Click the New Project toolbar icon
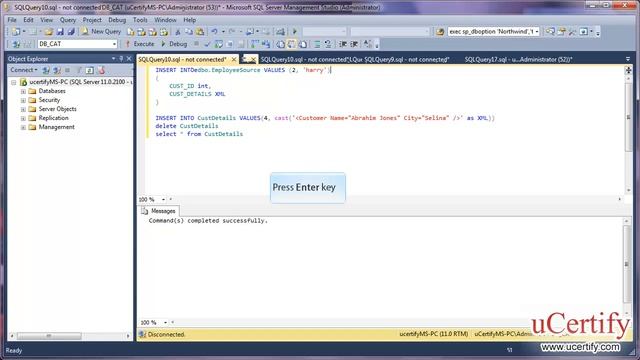This screenshot has width=640, height=360. point(16,31)
